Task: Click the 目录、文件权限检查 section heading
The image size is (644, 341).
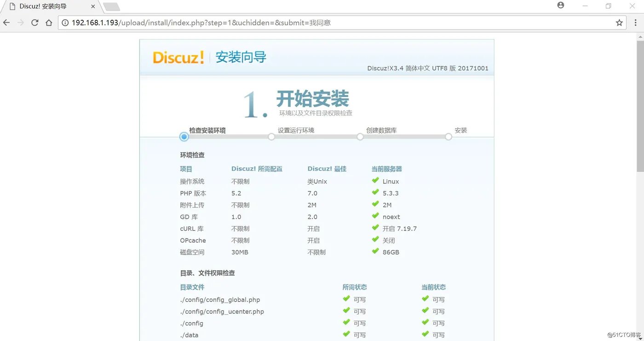Action: click(x=207, y=273)
